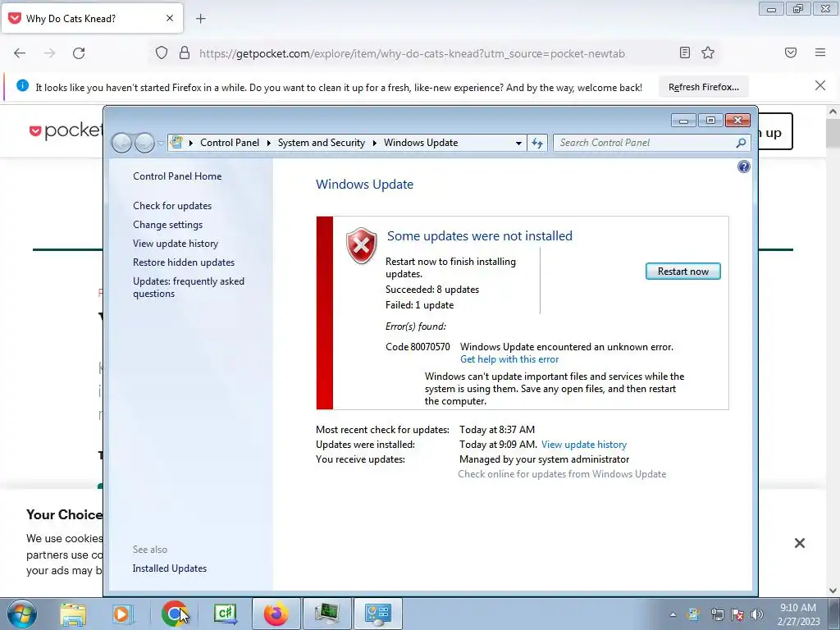840x630 pixels.
Task: Click Refresh Firefox... button
Action: click(x=703, y=87)
